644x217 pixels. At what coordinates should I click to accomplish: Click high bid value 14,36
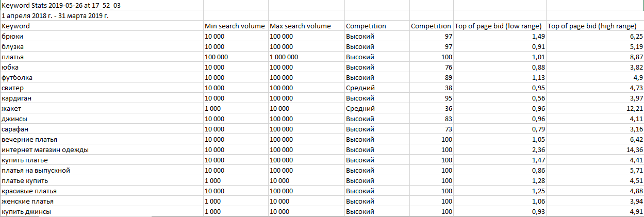pos(595,149)
